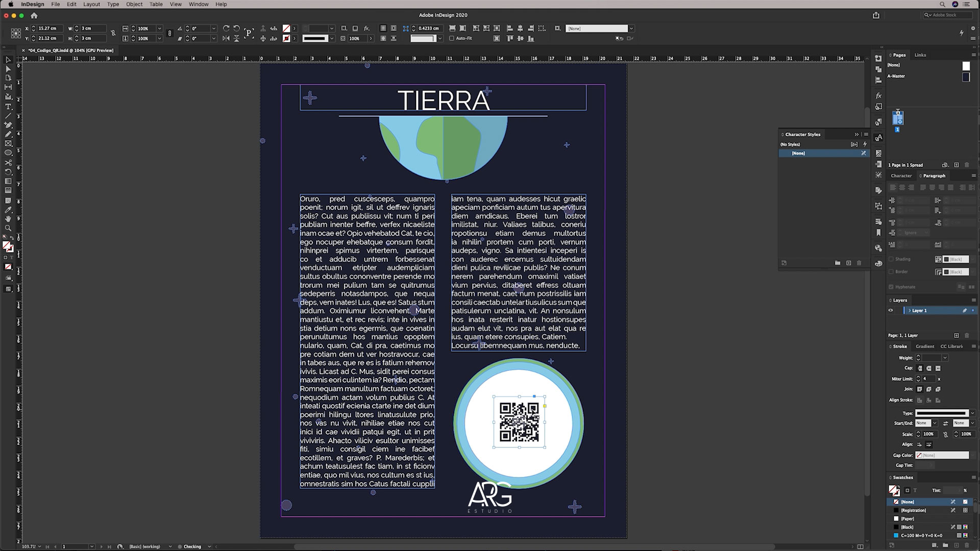Open the Table menu
The width and height of the screenshot is (980, 551).
pos(156,4)
